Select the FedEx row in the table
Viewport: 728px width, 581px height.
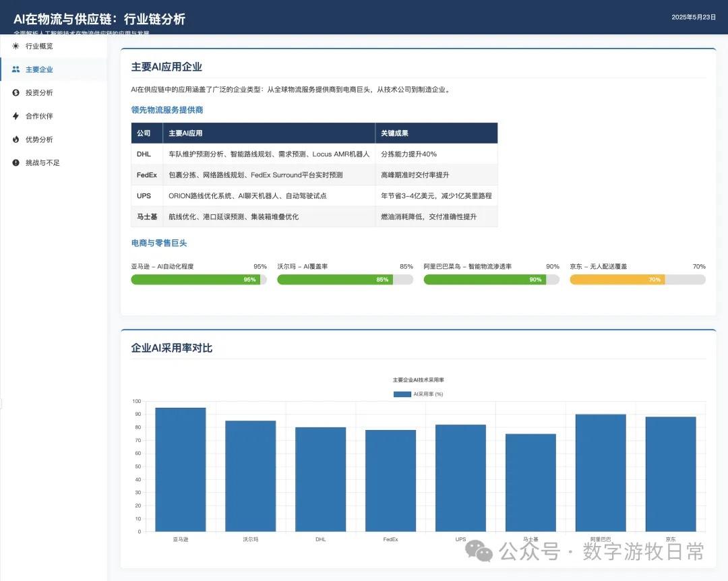click(314, 175)
